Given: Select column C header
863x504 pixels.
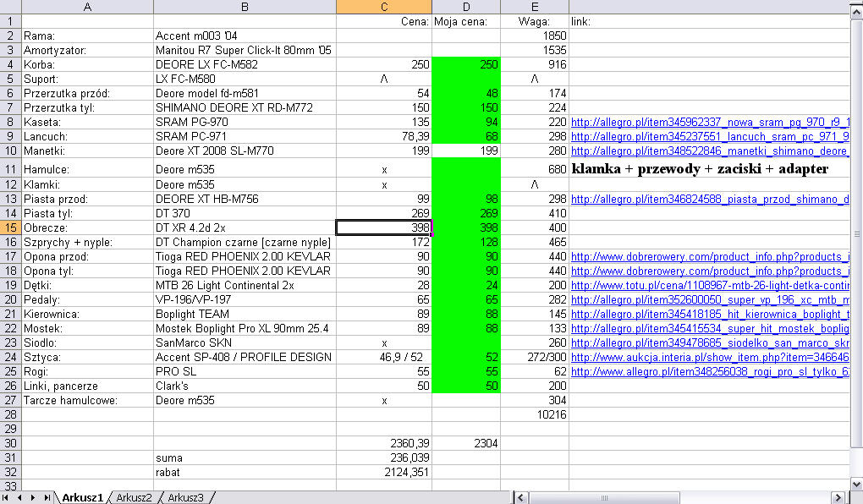Looking at the screenshot, I should coord(384,7).
